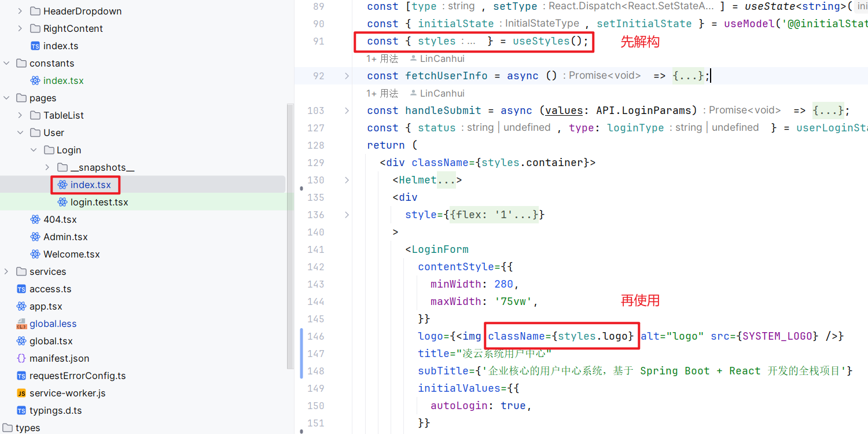Click the folder icon beside TableList
Image resolution: width=868 pixels, height=434 pixels.
point(35,115)
